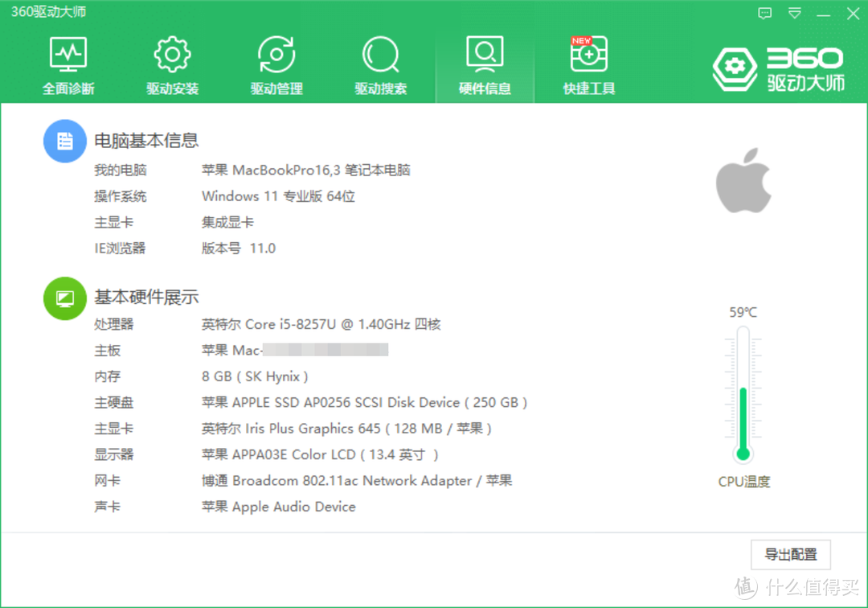The height and width of the screenshot is (608, 868).
Task: Run the 全面诊断 full diagnosis tool
Action: 68,64
